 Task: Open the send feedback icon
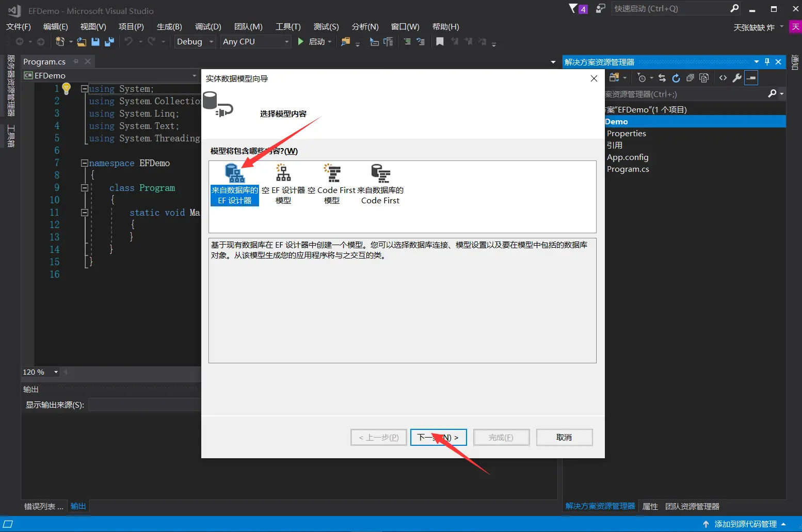pyautogui.click(x=600, y=9)
